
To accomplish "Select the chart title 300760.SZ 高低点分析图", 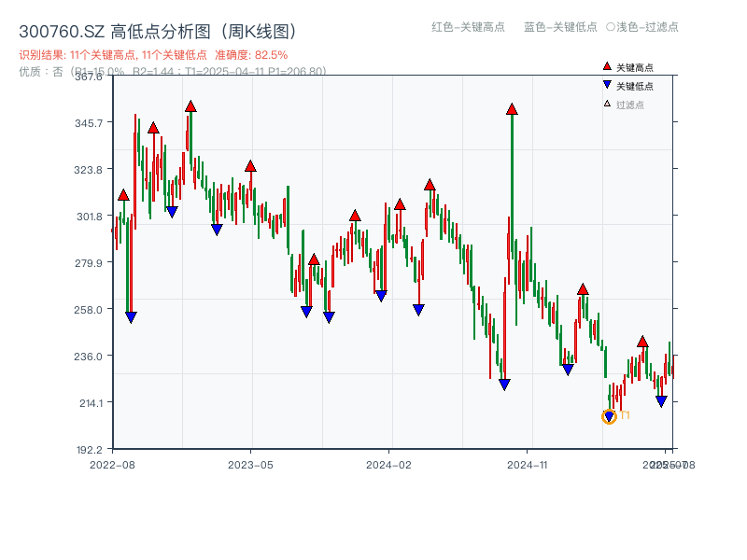I will (158, 29).
